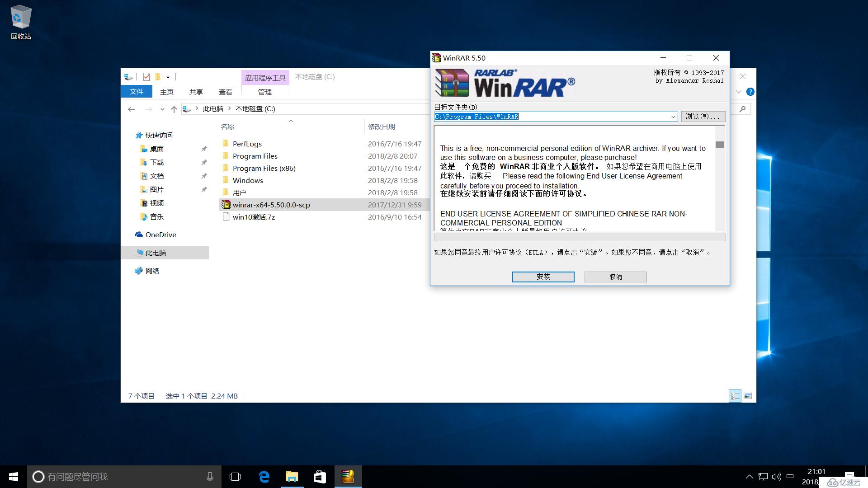The width and height of the screenshot is (868, 488).
Task: Switch Explorer to details view icon
Action: (735, 396)
